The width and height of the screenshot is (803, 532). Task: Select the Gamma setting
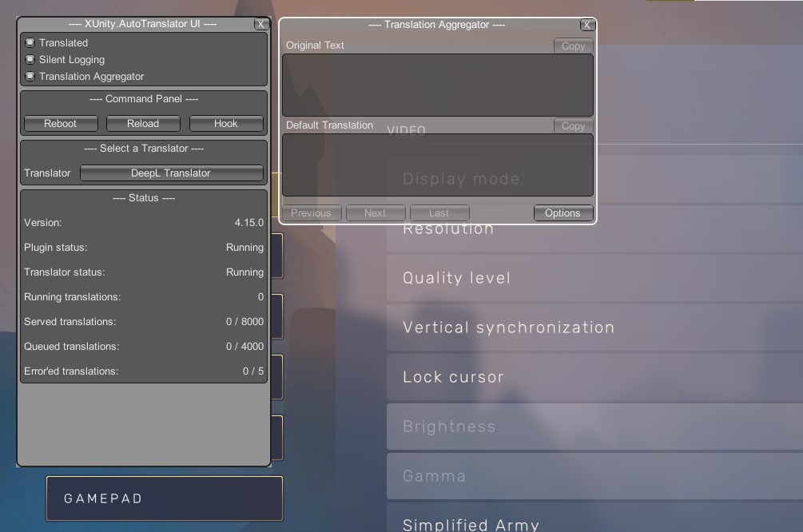pyautogui.click(x=594, y=476)
